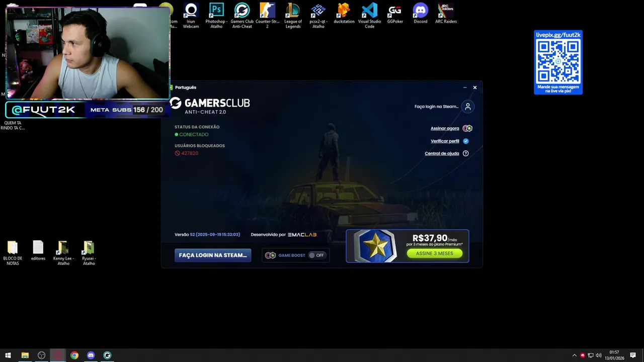Select the editores text file icon

38,250
